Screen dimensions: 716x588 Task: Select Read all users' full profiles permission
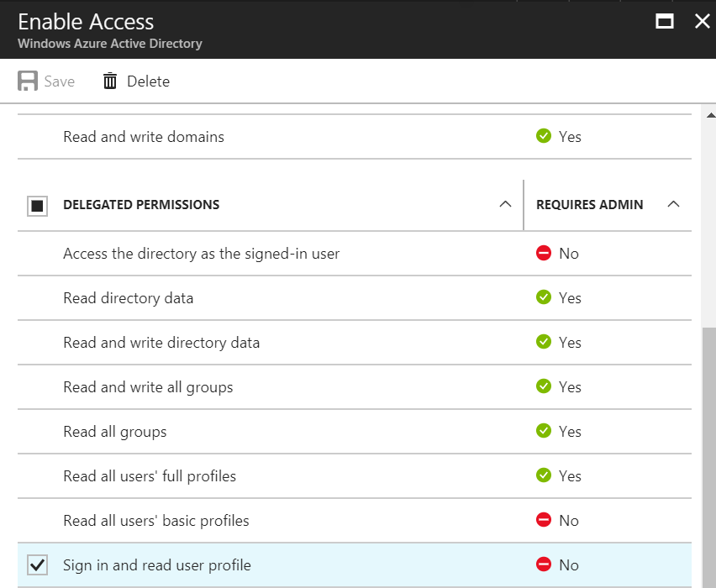pos(150,476)
